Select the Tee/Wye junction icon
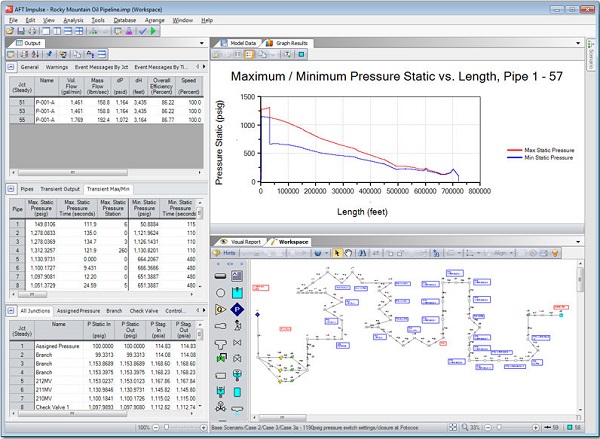This screenshot has width=600, height=439. pos(220,344)
